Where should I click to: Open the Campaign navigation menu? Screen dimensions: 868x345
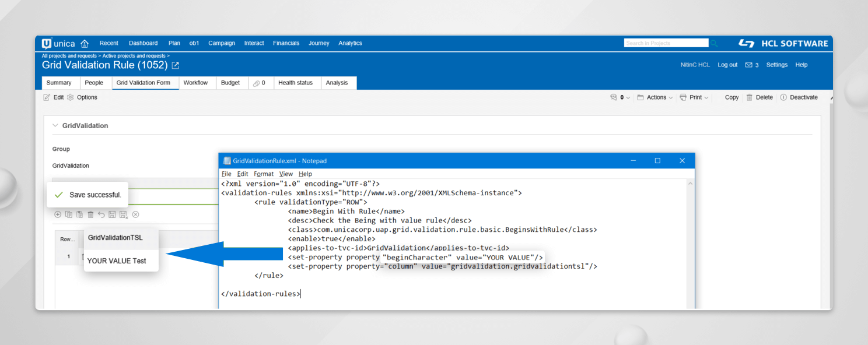(x=221, y=43)
